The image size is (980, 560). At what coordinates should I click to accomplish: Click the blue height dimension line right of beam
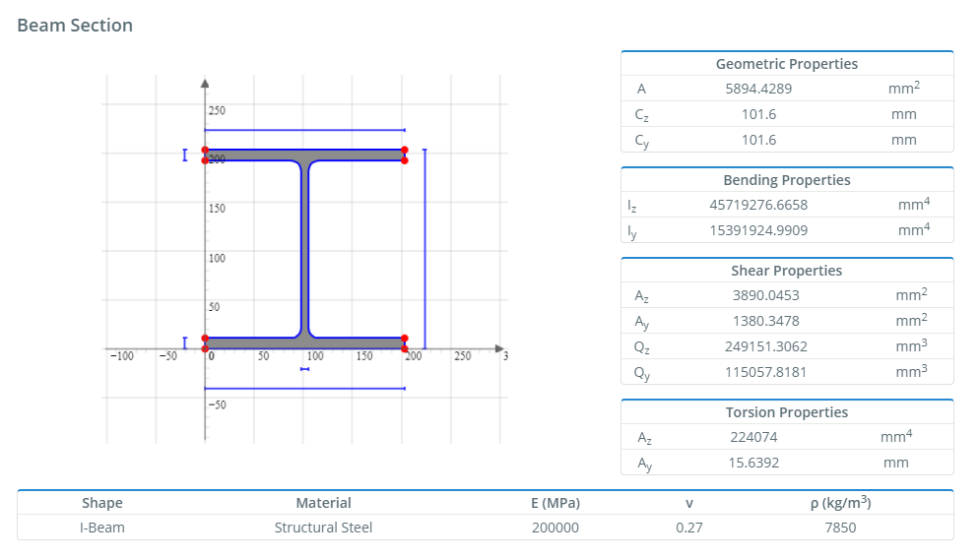click(x=425, y=249)
